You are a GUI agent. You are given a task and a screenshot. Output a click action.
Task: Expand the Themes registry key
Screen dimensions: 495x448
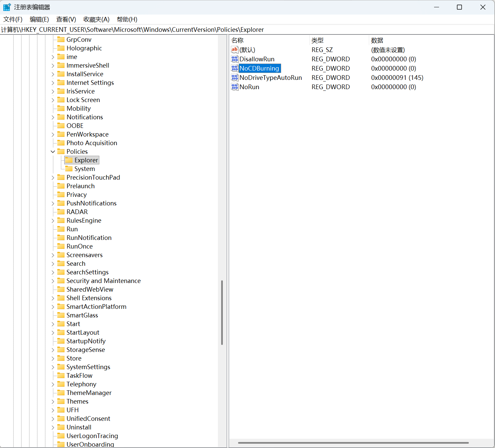pos(53,401)
